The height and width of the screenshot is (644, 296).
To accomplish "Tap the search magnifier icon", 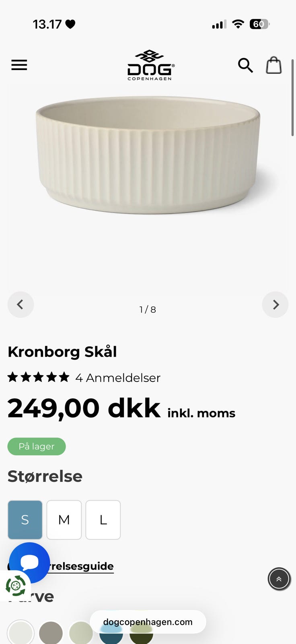I will click(x=245, y=65).
